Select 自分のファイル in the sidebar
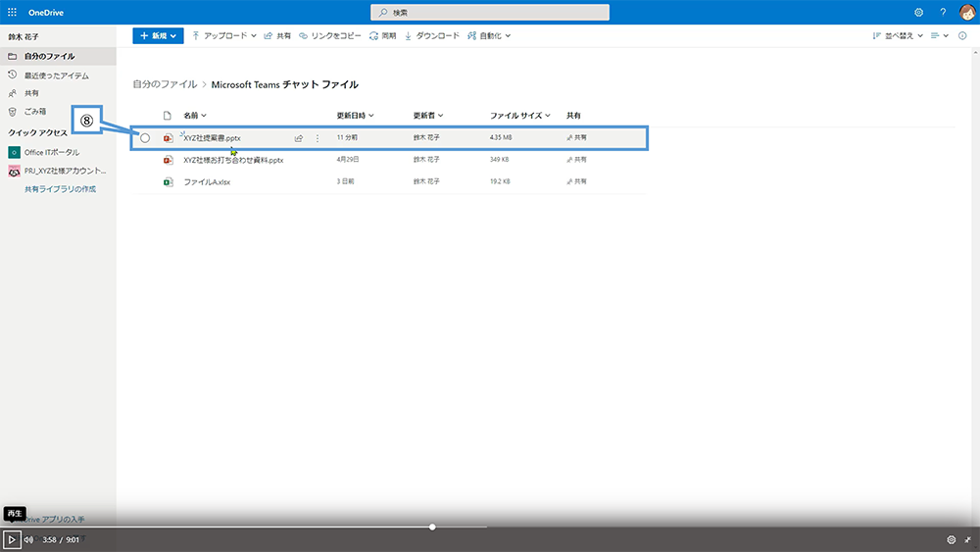The image size is (980, 552). [x=58, y=56]
